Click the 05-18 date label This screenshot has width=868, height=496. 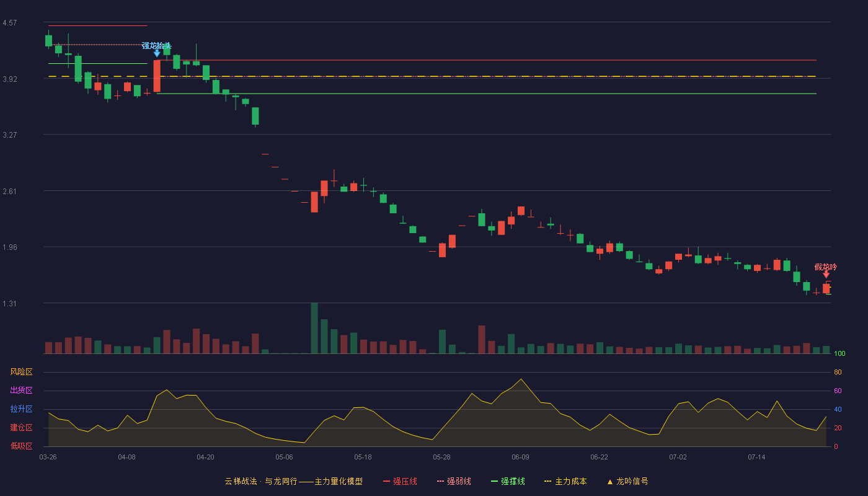(363, 457)
